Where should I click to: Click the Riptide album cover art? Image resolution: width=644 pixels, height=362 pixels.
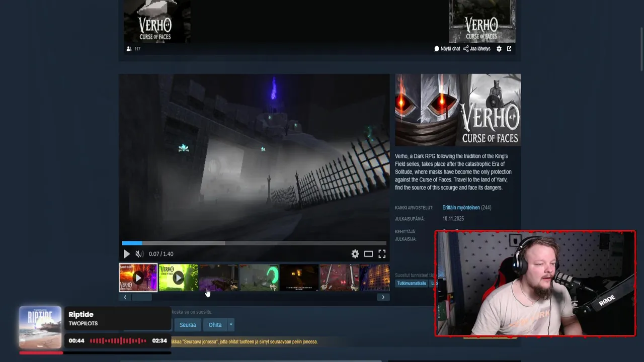40,328
